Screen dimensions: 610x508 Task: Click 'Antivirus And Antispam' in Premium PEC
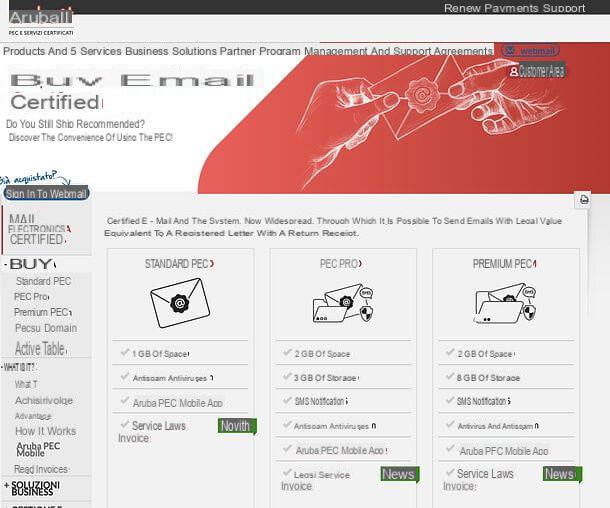click(x=498, y=426)
